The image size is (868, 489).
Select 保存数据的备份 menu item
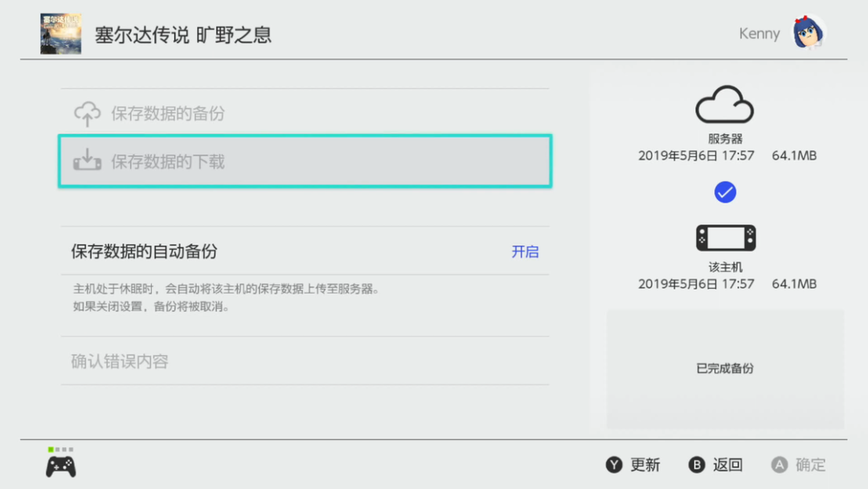(x=168, y=113)
